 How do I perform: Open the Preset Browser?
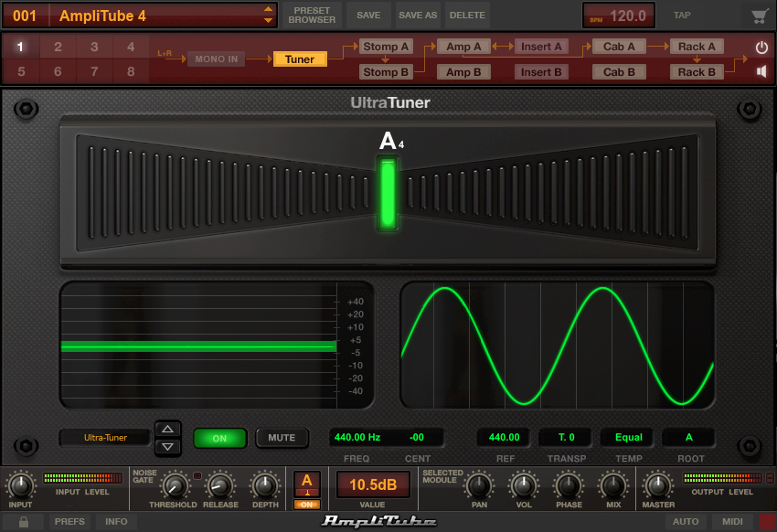pyautogui.click(x=312, y=15)
